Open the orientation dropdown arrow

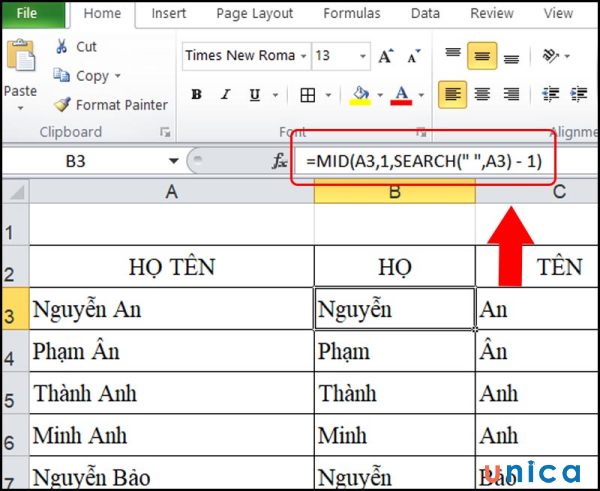coord(567,56)
